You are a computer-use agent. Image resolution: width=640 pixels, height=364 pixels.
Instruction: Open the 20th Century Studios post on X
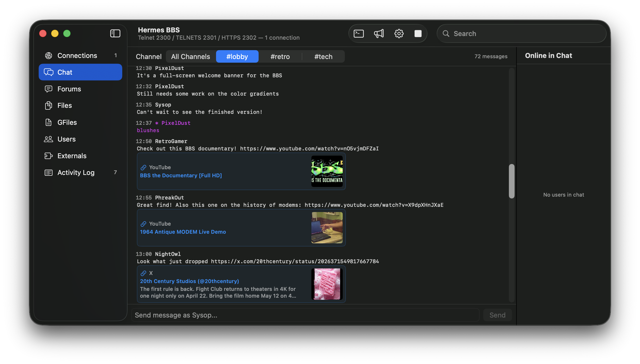(x=189, y=281)
